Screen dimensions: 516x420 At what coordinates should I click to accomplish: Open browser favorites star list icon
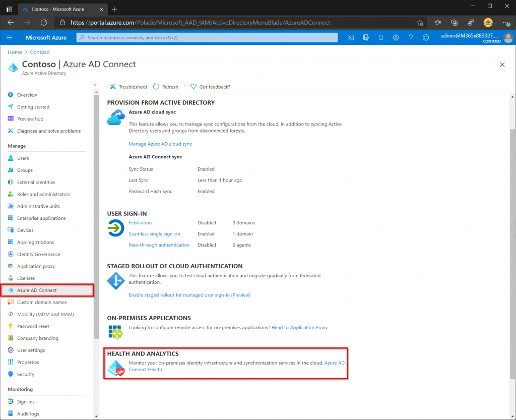pos(438,22)
